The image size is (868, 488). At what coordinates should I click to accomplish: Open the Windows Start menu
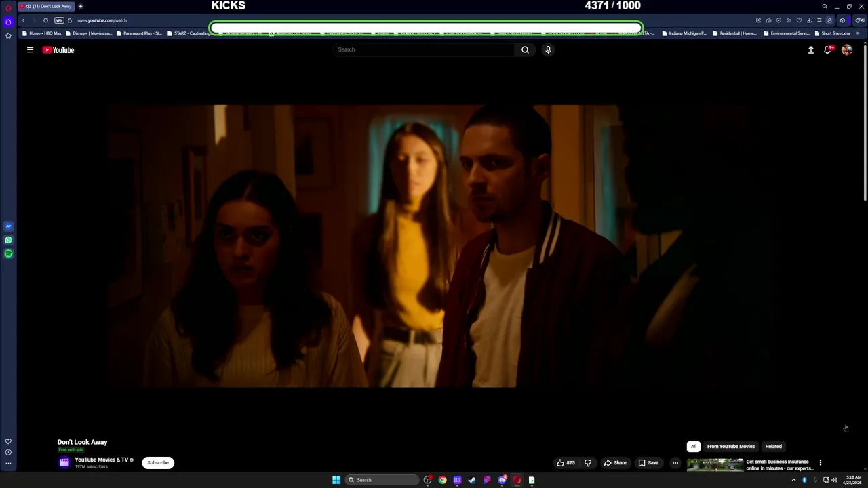[336, 480]
